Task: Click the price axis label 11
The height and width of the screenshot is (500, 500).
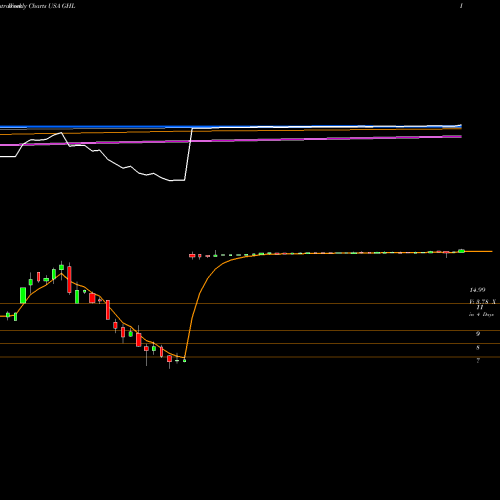Action: point(480,307)
